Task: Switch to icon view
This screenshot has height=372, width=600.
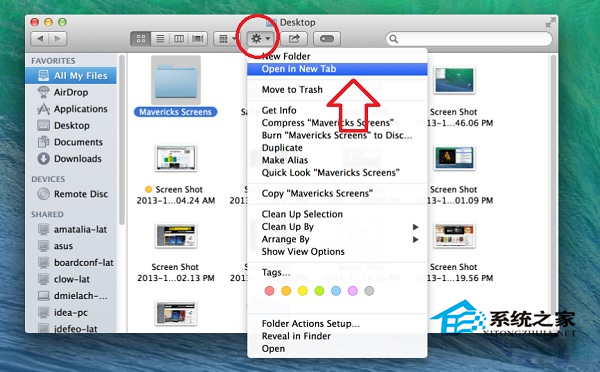Action: pos(140,39)
